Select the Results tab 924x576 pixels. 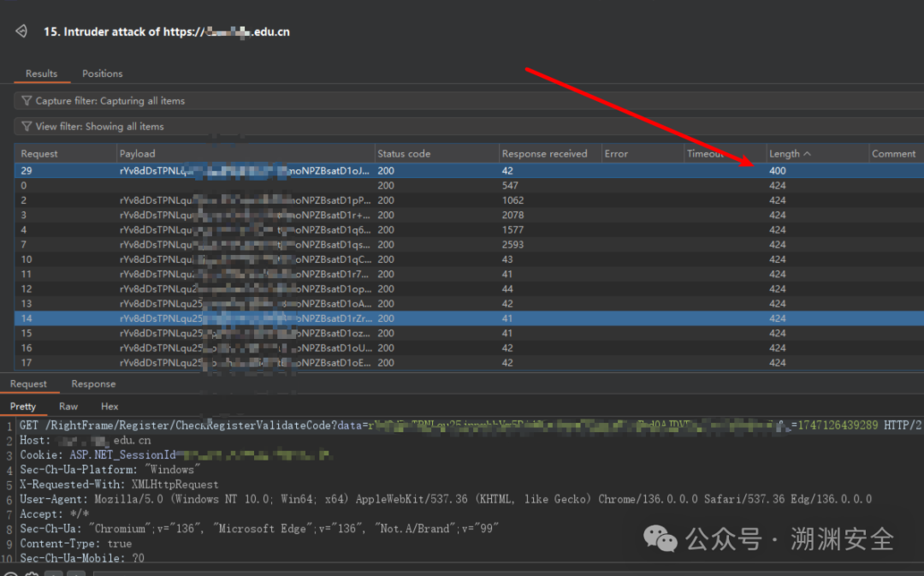pyautogui.click(x=41, y=74)
